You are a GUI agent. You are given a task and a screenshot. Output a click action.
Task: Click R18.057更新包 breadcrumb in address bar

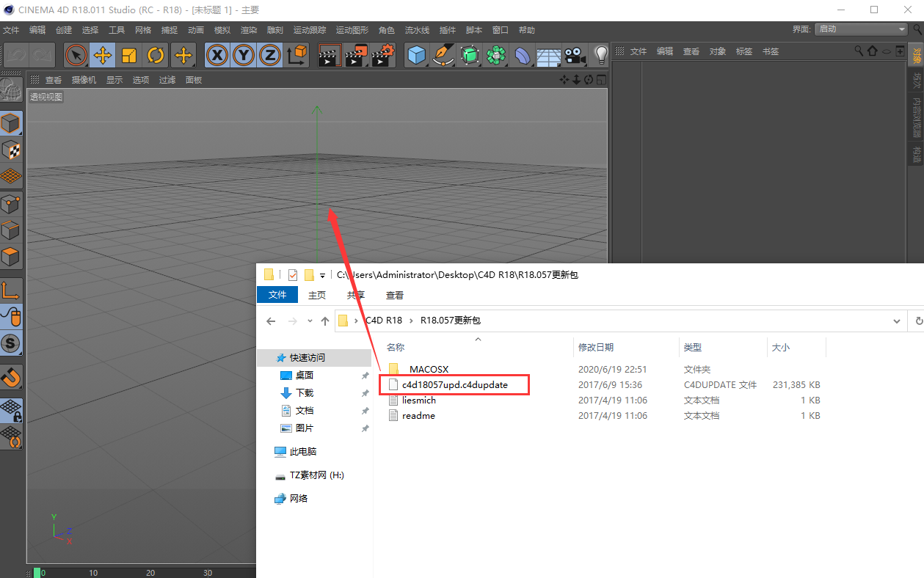pos(451,321)
